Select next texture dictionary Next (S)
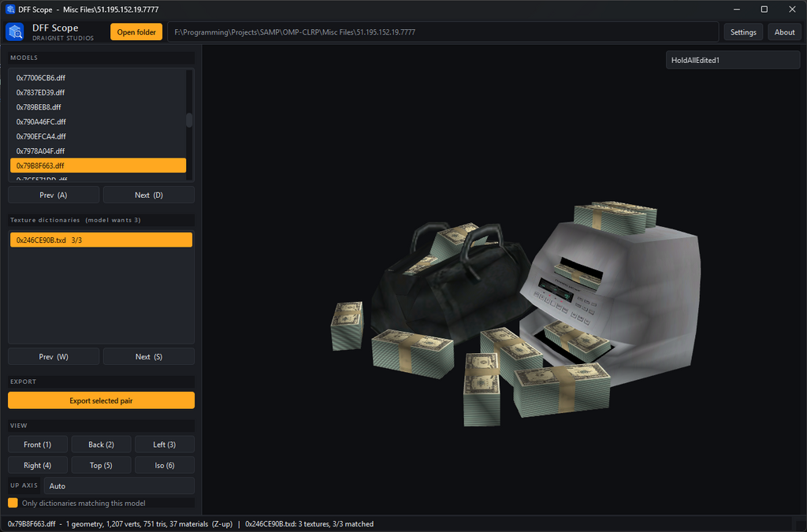Screen dimensions: 807x532 149,356
